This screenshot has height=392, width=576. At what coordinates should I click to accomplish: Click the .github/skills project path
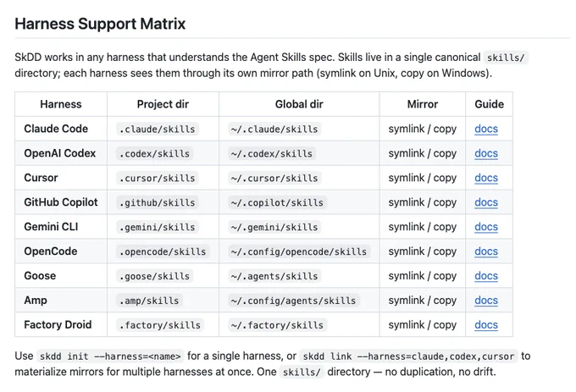158,203
